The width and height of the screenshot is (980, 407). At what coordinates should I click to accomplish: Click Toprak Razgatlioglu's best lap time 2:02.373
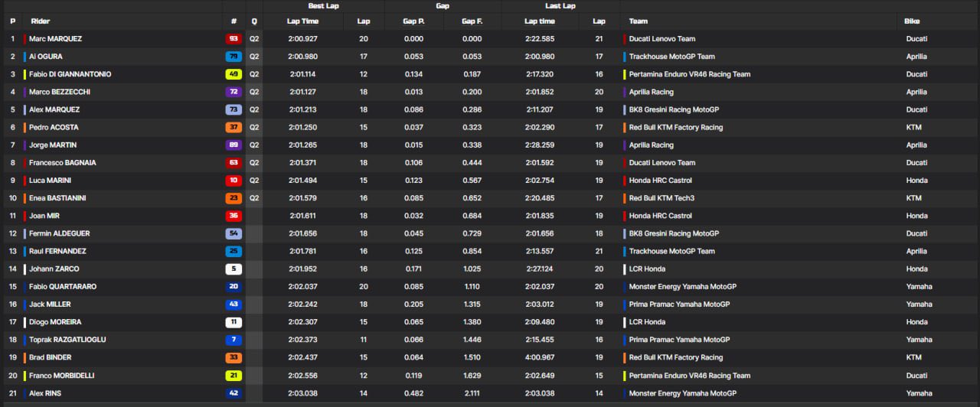(304, 340)
